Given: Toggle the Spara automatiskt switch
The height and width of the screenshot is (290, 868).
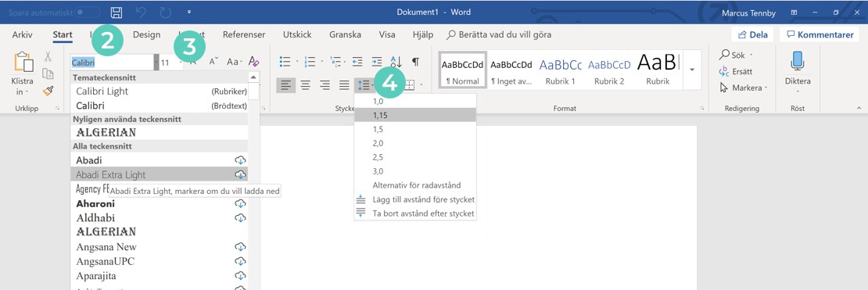Looking at the screenshot, I should [88, 12].
